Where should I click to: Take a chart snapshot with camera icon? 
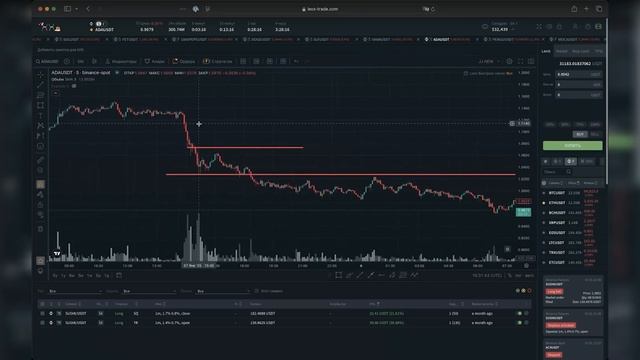(531, 61)
